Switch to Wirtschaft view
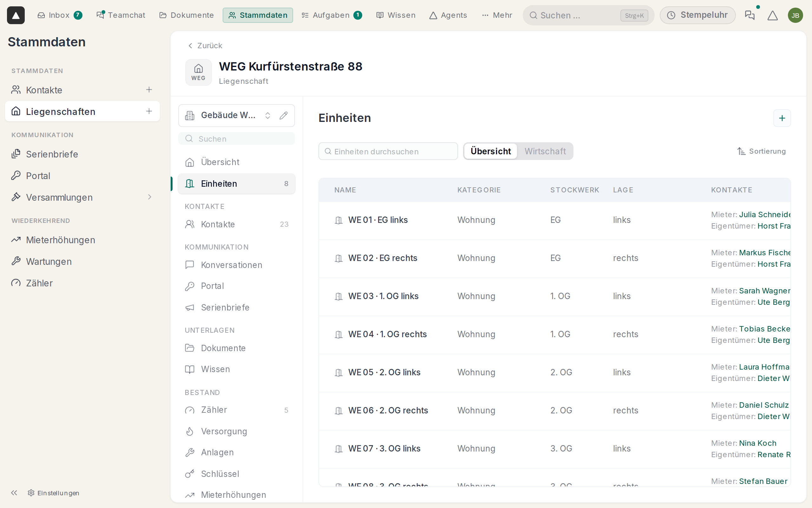 (545, 151)
